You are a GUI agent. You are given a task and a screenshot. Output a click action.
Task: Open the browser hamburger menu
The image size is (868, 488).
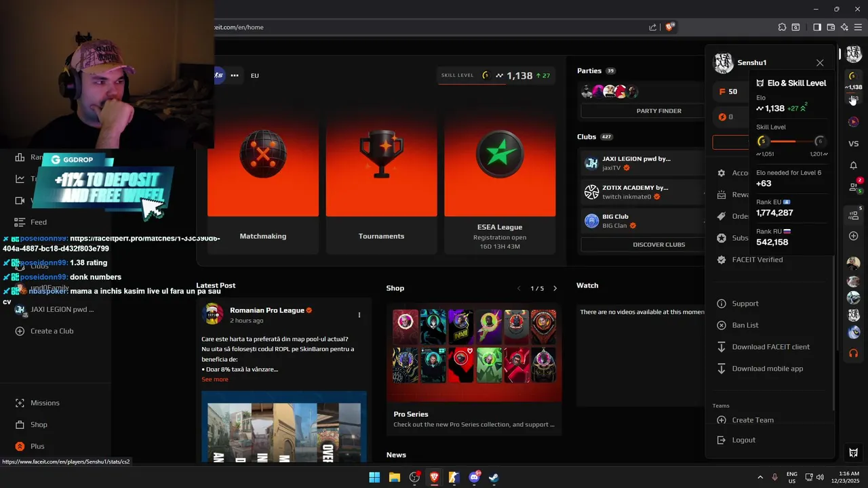coord(858,27)
